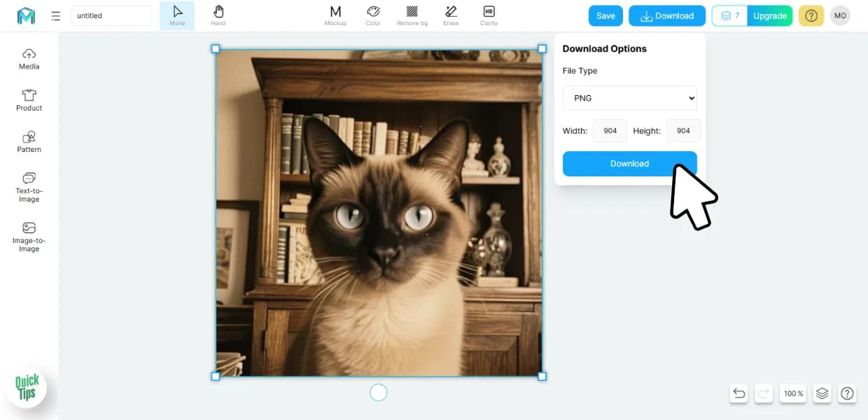Screen dimensions: 868x420
Task: Open the Product sidebar panel
Action: [x=29, y=100]
